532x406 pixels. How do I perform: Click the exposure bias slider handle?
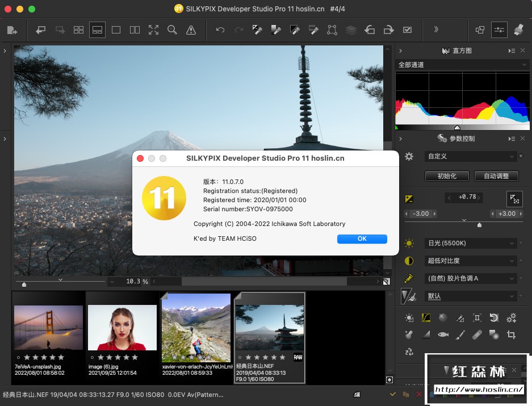(x=480, y=225)
